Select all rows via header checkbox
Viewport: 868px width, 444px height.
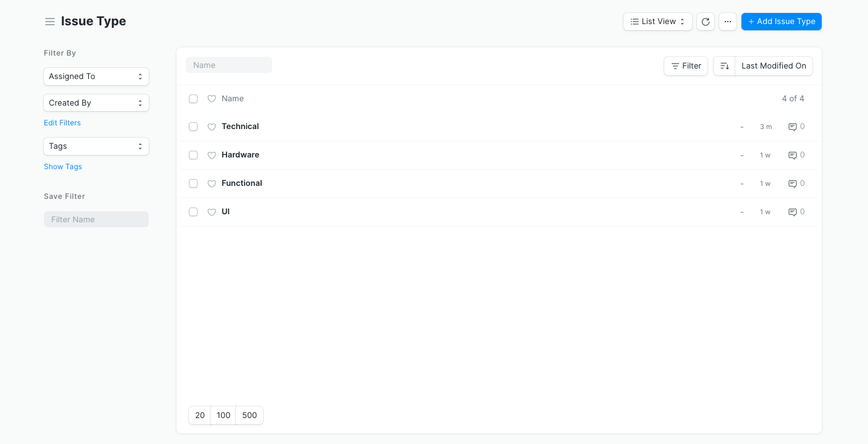193,99
